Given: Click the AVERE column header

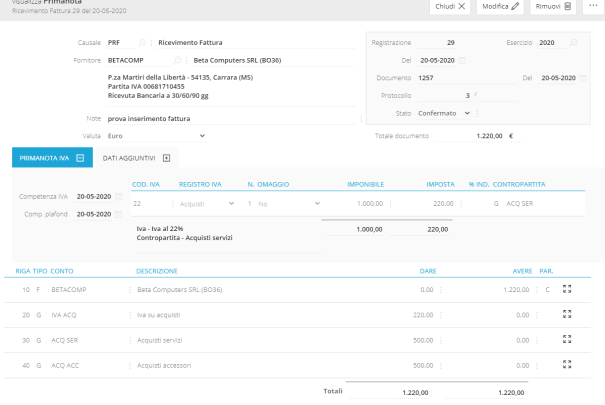Looking at the screenshot, I should [x=522, y=271].
